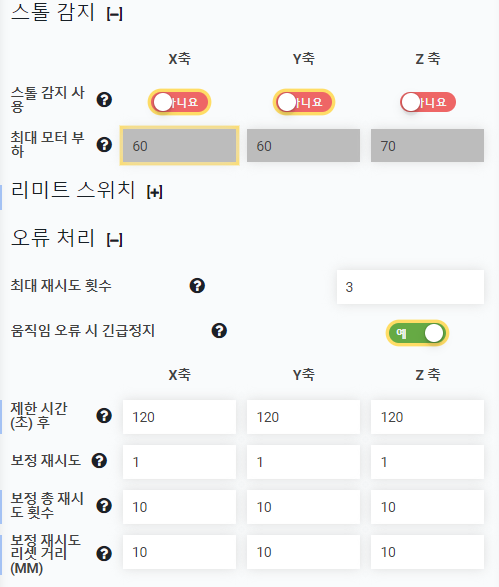The height and width of the screenshot is (587, 499).
Task: Click help icon next to 보정 재시도
Action: coord(99,461)
